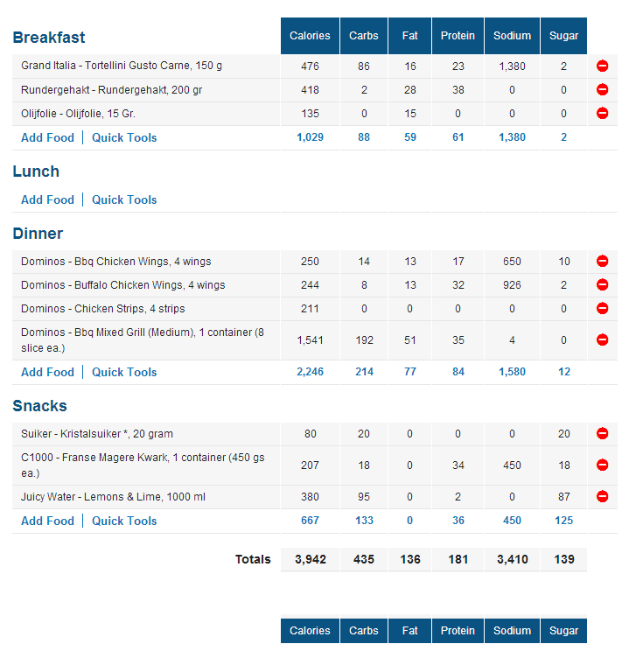Click Add Food under Snacks

(x=47, y=521)
